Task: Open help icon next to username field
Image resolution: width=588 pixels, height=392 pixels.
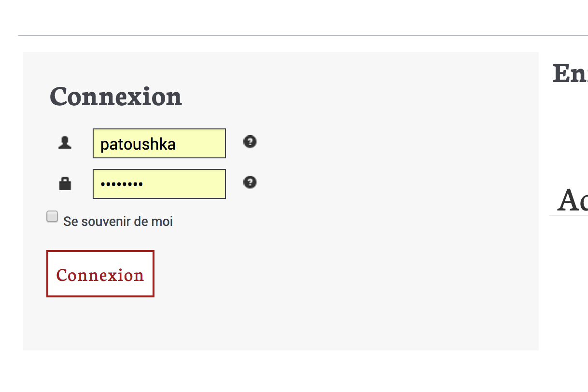Action: coord(250,142)
